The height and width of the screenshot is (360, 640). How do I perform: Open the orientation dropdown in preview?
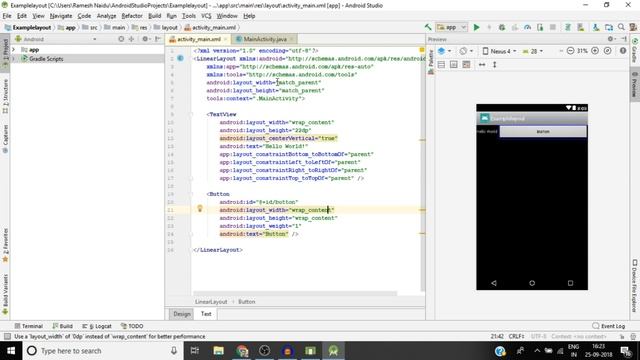pyautogui.click(x=466, y=51)
